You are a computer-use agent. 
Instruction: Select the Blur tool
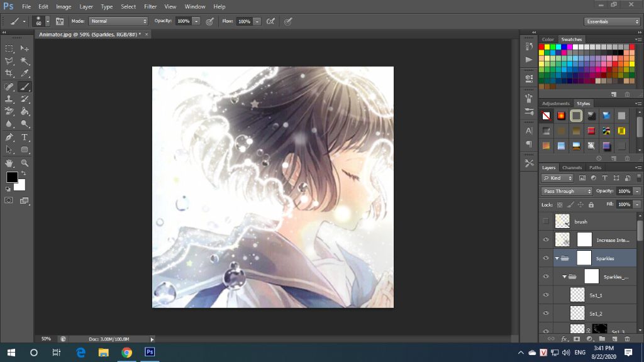[x=9, y=124]
